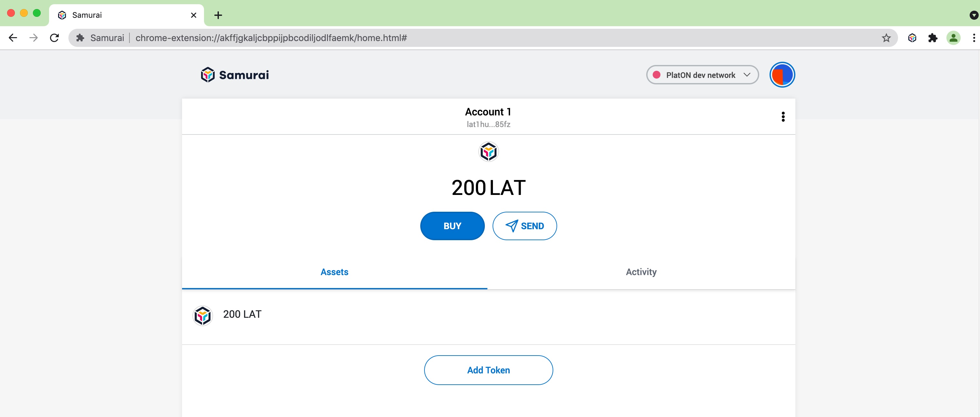Open the Account 1 three-dot options menu
This screenshot has height=417, width=980.
click(x=783, y=116)
